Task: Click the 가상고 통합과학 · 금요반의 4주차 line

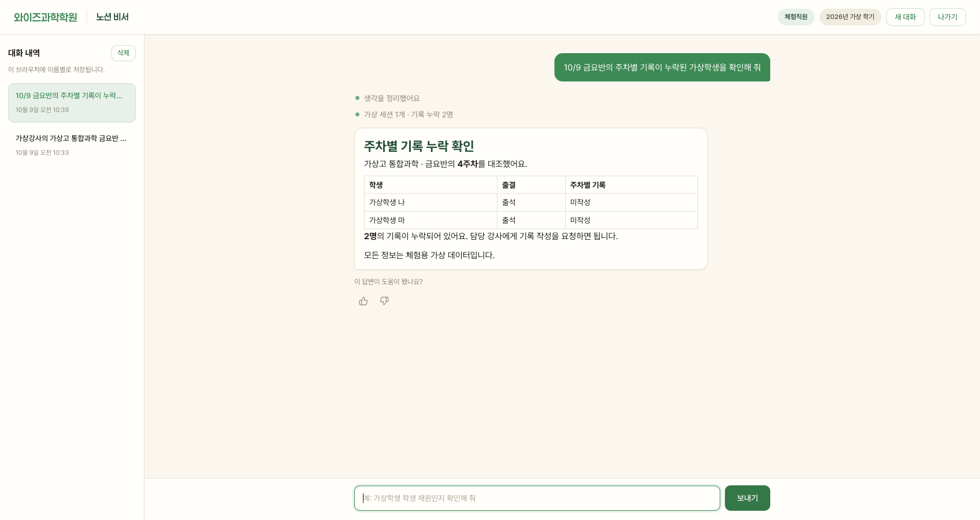Action: coord(446,164)
